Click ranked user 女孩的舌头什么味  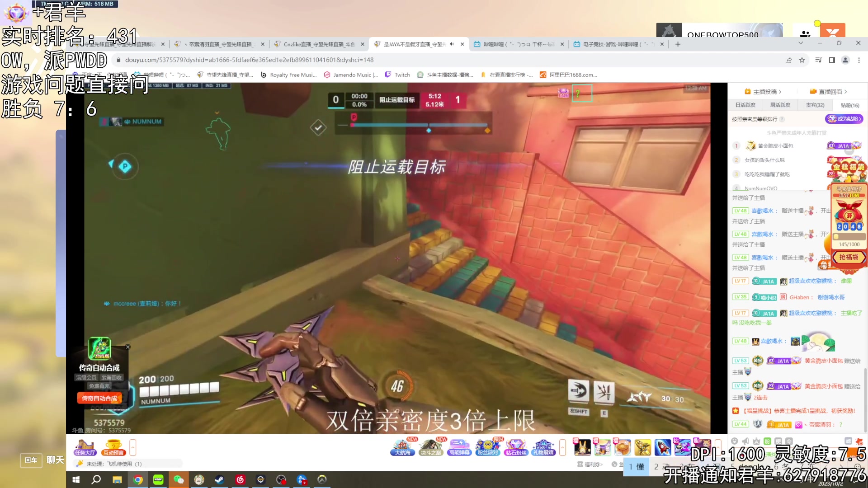click(x=764, y=160)
